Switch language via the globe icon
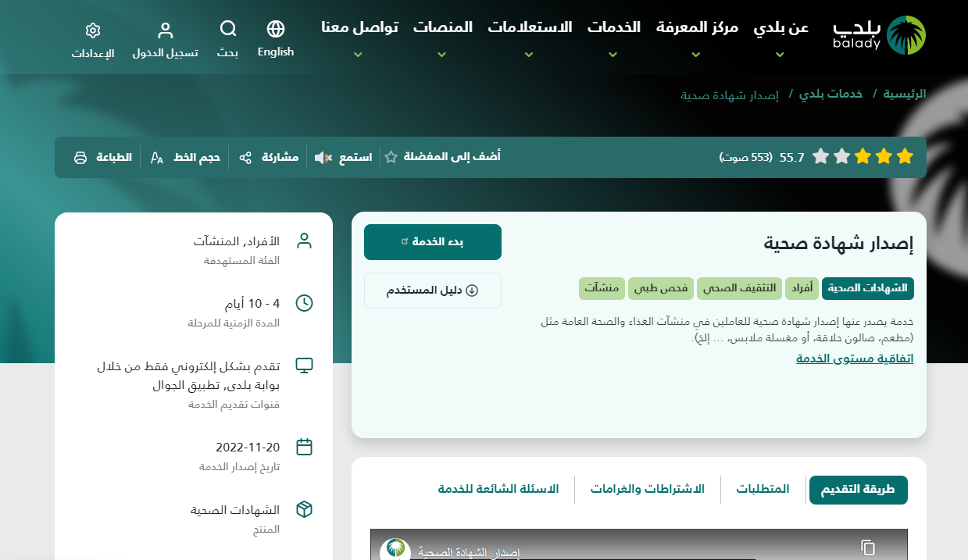 (x=275, y=30)
